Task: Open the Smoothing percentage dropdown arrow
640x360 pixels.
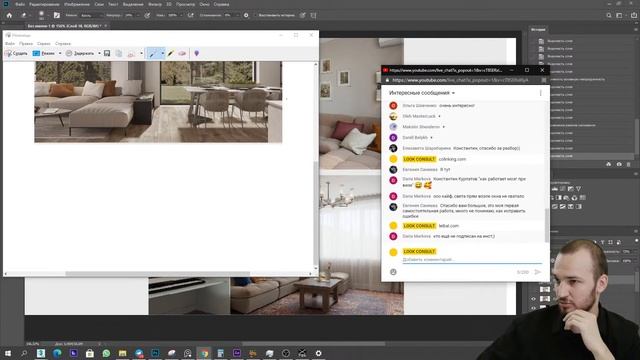Action: coord(237,15)
